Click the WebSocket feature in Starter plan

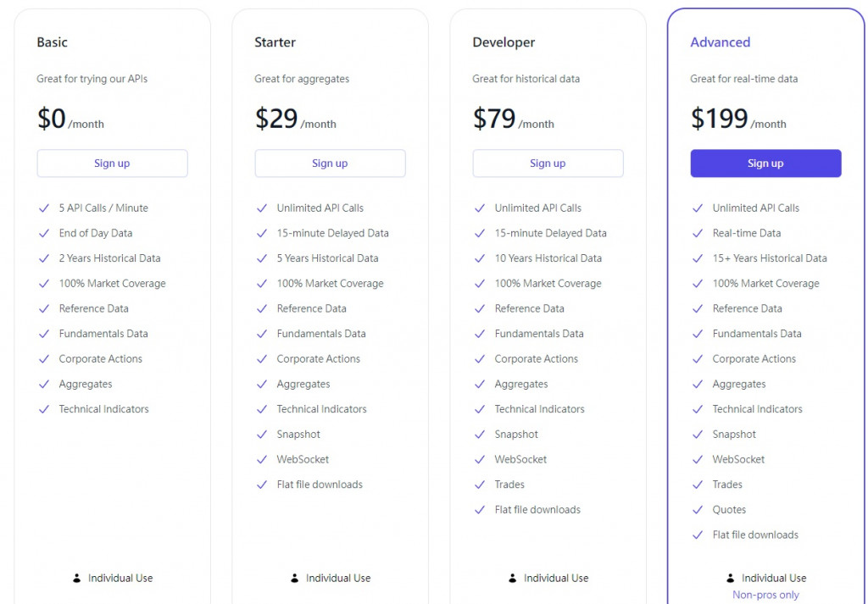click(303, 459)
